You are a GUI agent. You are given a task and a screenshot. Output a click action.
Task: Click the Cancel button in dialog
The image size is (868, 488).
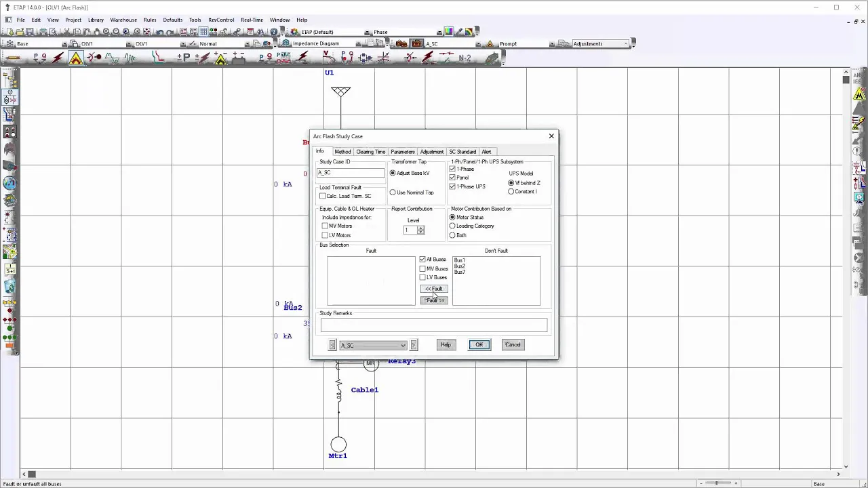[x=513, y=345]
